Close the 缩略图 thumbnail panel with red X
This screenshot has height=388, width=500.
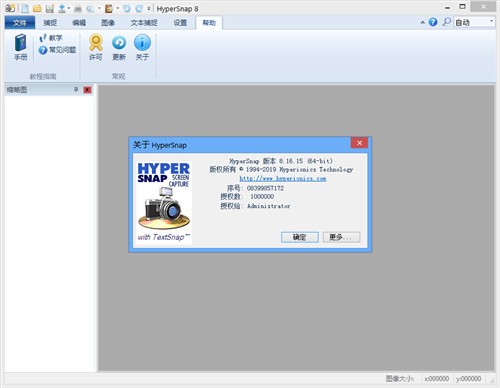pos(87,90)
